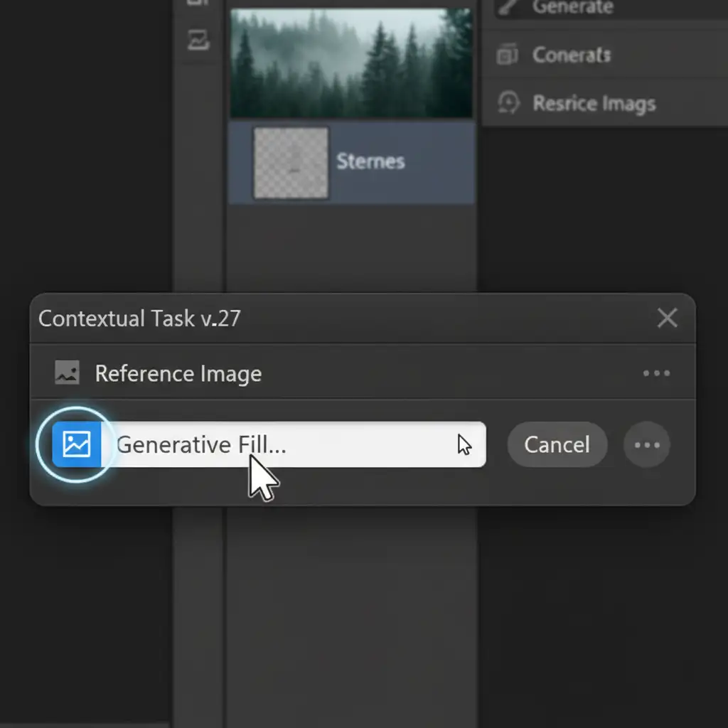Select the forest image thumbnail
This screenshot has width=728, height=728.
click(351, 63)
